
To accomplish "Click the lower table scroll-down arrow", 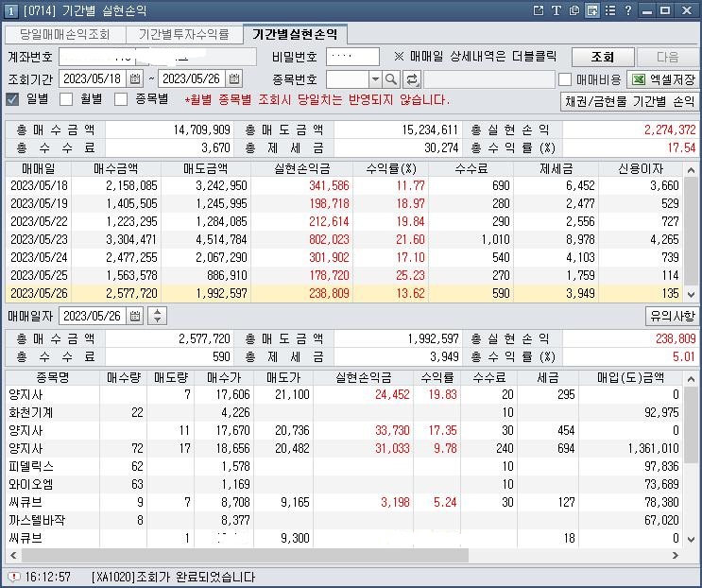I will pyautogui.click(x=691, y=540).
